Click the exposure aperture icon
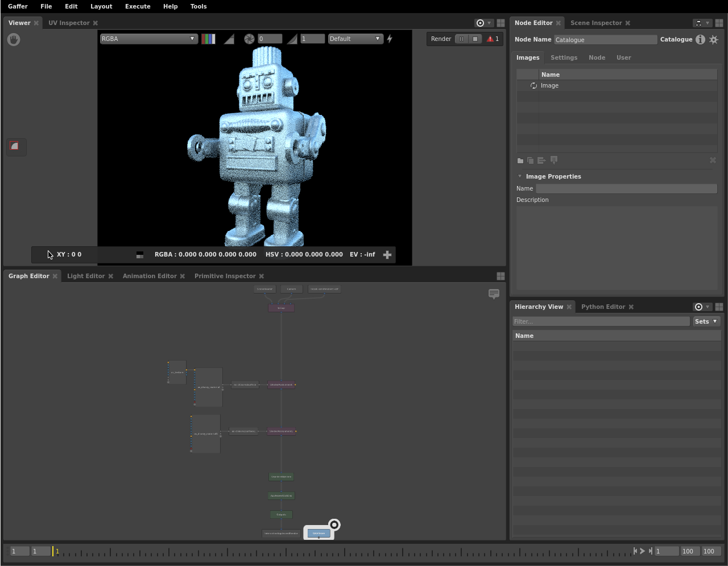The height and width of the screenshot is (566, 728). tap(249, 39)
